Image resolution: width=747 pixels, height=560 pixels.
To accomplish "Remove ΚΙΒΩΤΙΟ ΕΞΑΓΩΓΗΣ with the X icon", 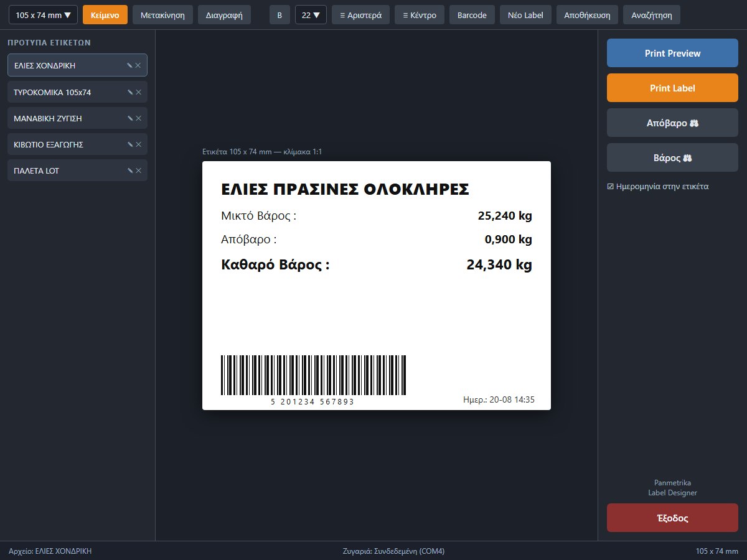I will (x=138, y=144).
